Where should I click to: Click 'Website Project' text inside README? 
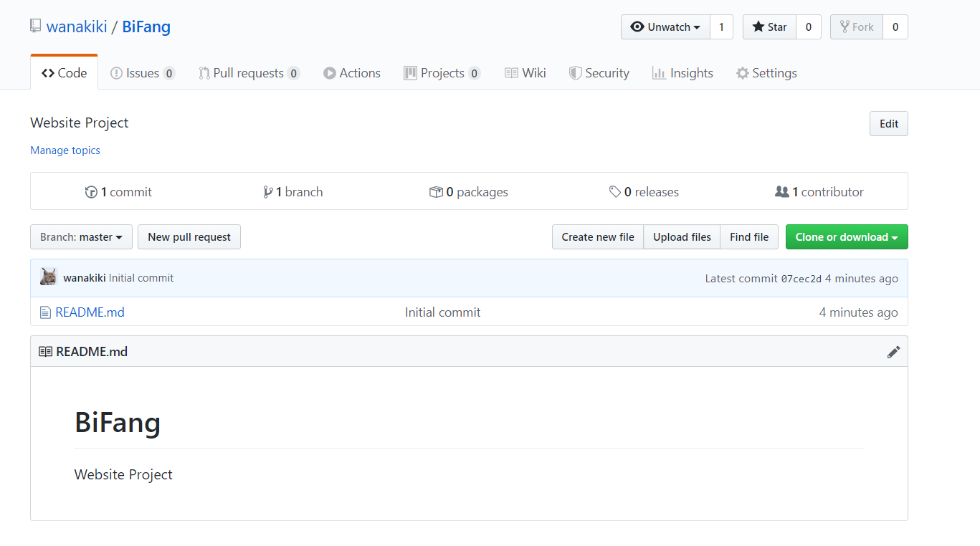point(123,474)
